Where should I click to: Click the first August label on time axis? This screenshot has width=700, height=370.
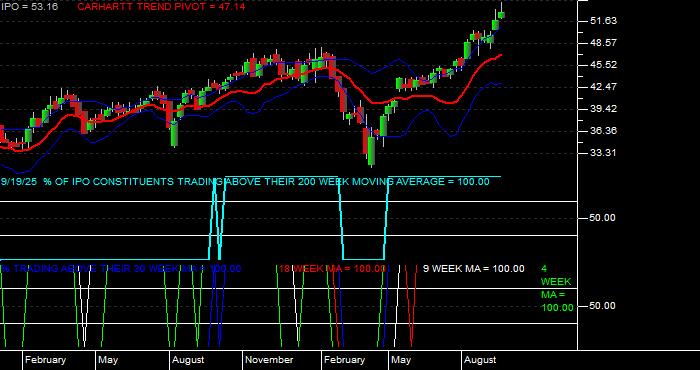188,360
